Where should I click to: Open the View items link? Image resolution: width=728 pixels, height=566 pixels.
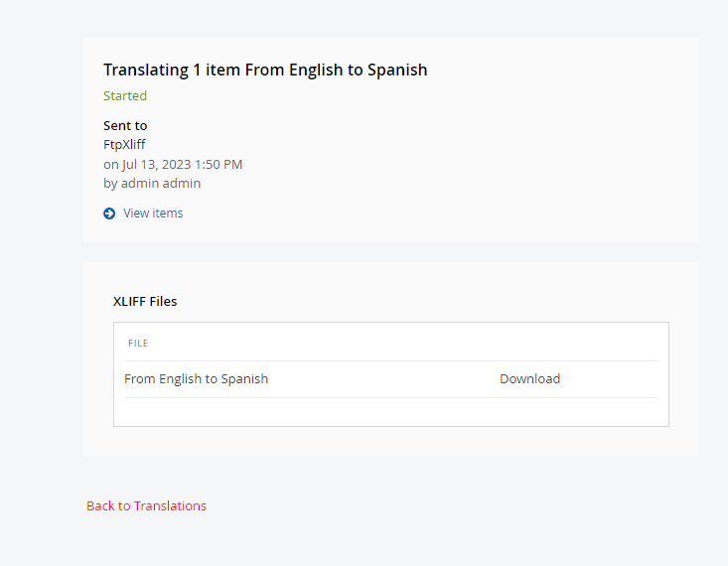[153, 213]
